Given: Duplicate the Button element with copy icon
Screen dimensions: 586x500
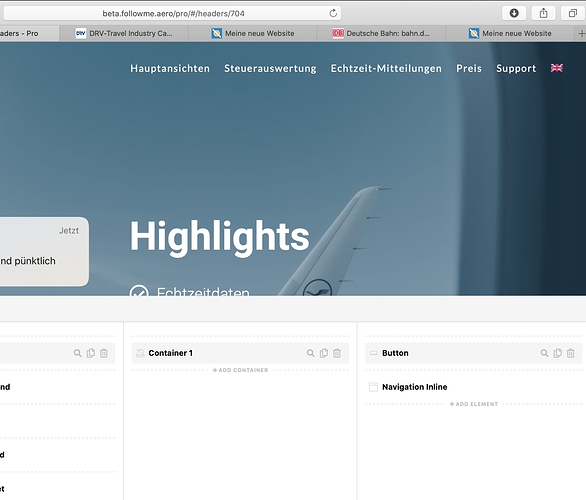Looking at the screenshot, I should (x=557, y=353).
